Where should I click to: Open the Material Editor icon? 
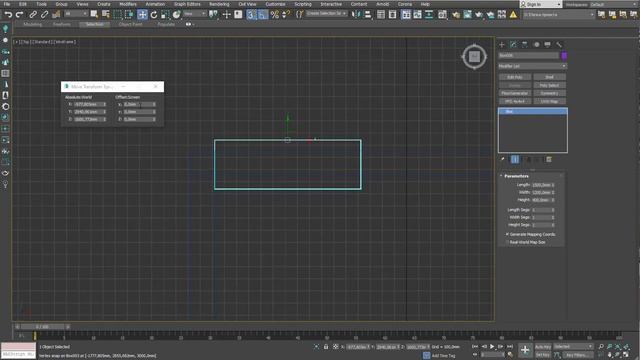(442, 15)
